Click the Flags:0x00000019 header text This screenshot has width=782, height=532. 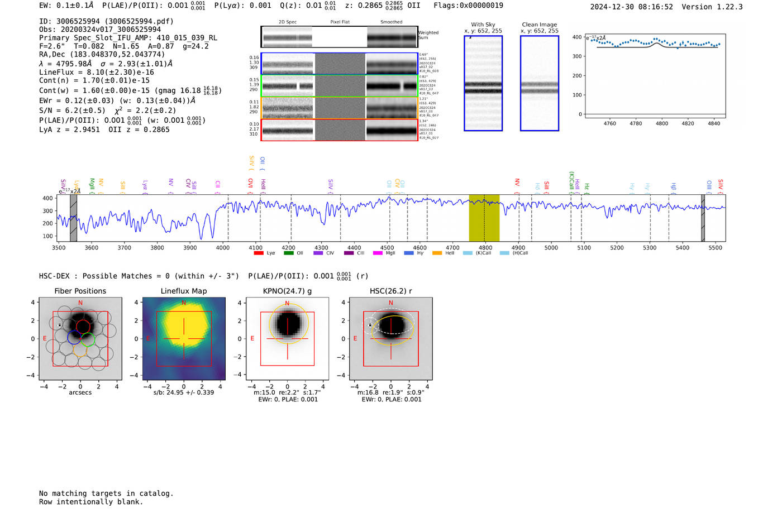tap(468, 6)
